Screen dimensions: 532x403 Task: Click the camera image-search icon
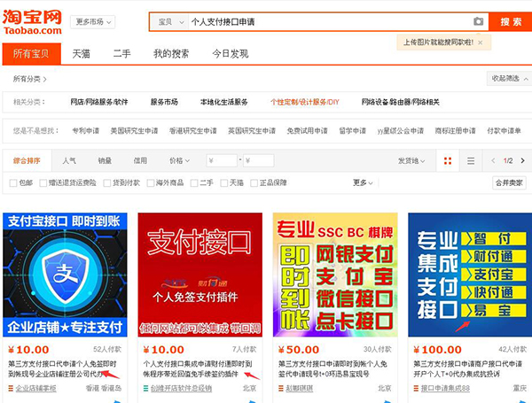click(479, 21)
